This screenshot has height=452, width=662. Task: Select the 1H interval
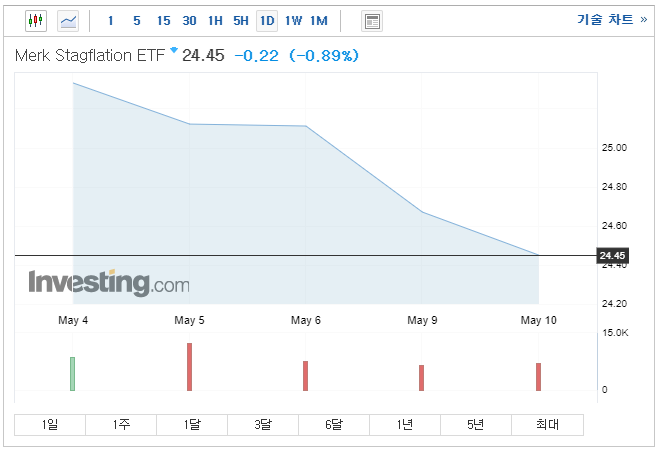[215, 21]
